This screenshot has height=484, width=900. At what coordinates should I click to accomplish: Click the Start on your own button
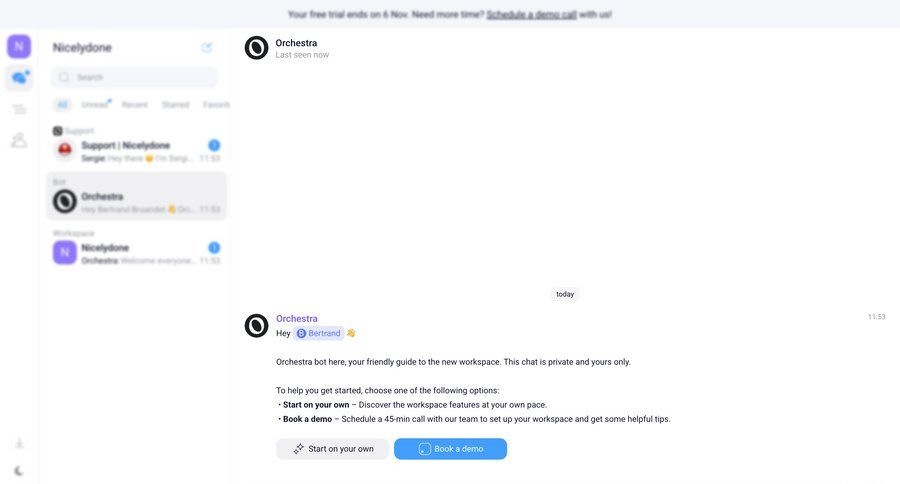coord(332,449)
